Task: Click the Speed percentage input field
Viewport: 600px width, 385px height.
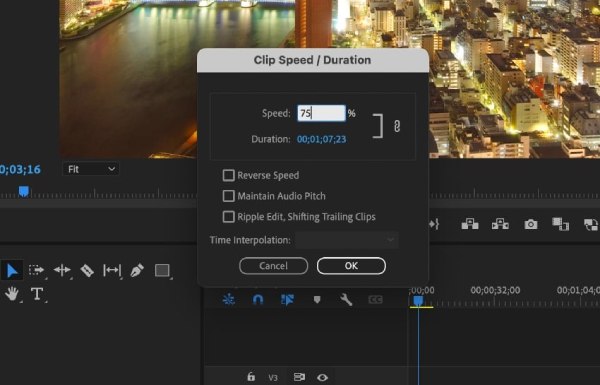Action: [321, 113]
